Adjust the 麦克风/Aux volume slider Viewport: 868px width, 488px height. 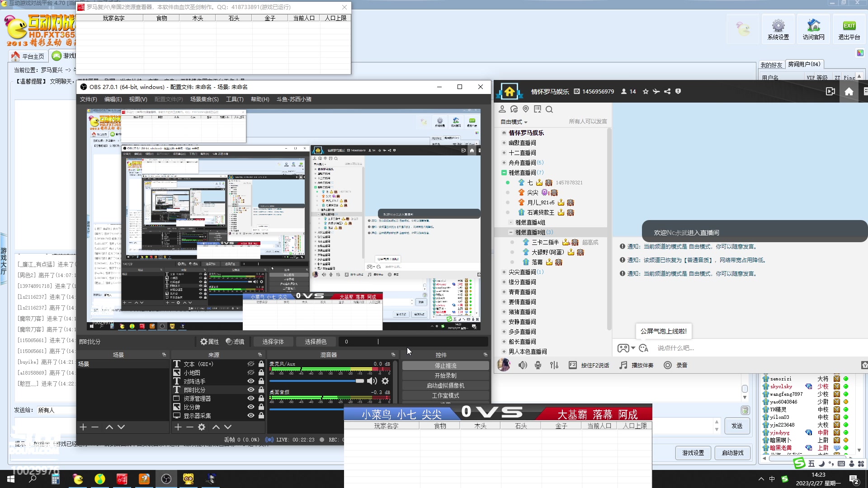click(316, 381)
